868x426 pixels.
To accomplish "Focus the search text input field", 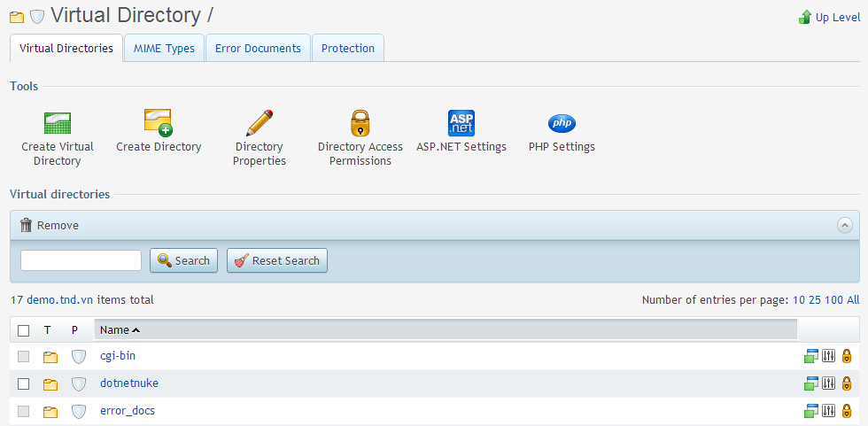I will [x=81, y=260].
